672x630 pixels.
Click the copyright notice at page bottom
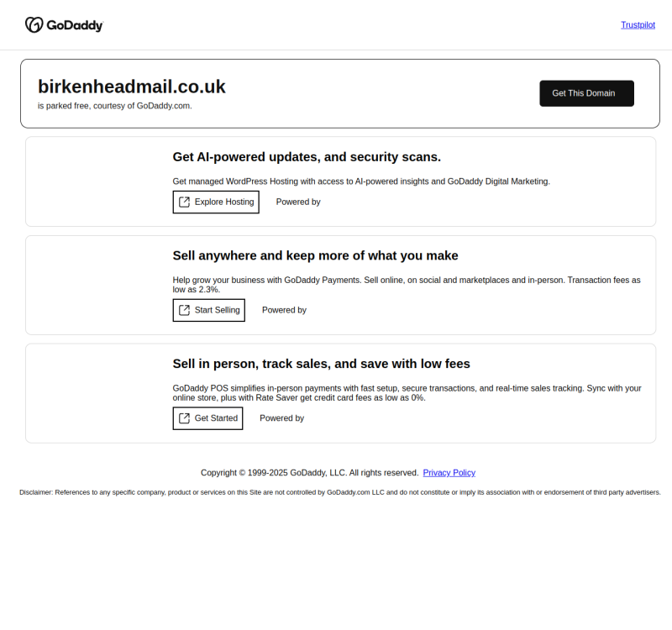(x=311, y=472)
